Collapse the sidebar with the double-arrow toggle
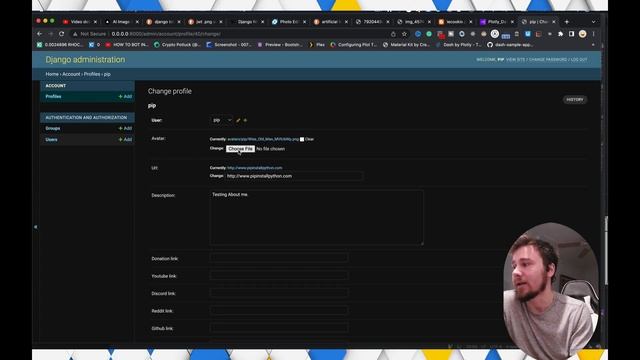640x360 pixels. 36,227
